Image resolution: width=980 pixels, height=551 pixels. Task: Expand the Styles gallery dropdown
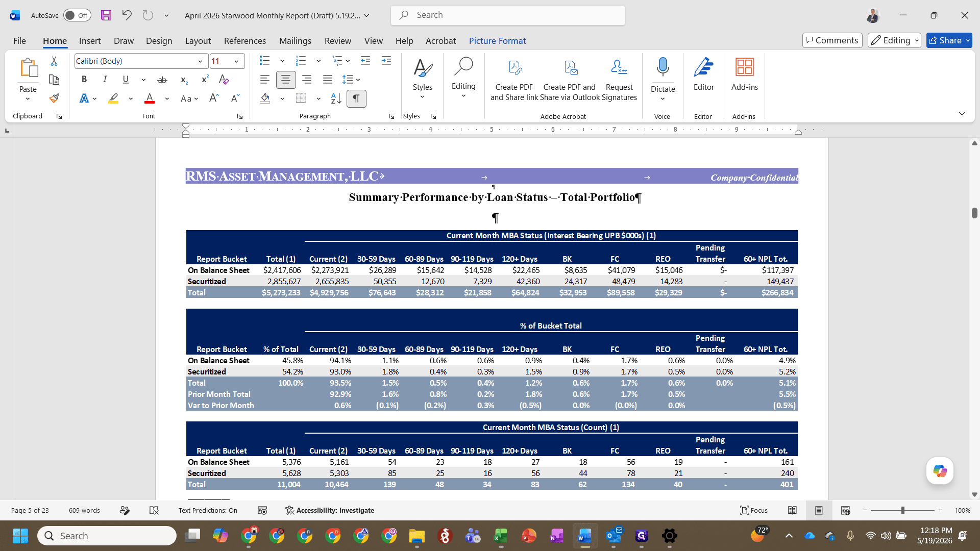pos(422,97)
